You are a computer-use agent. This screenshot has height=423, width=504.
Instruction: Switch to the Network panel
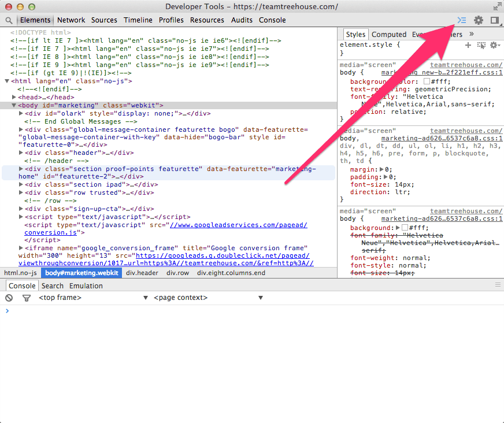click(71, 20)
